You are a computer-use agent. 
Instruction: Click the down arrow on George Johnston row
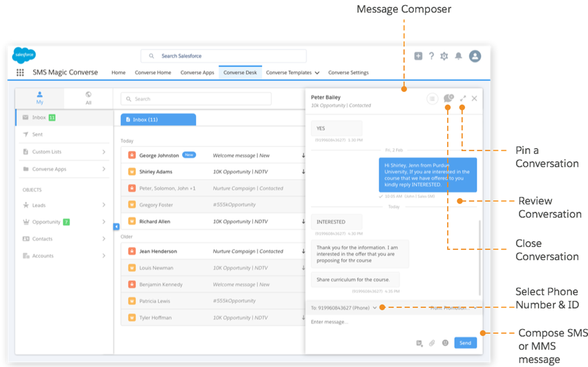coord(303,155)
